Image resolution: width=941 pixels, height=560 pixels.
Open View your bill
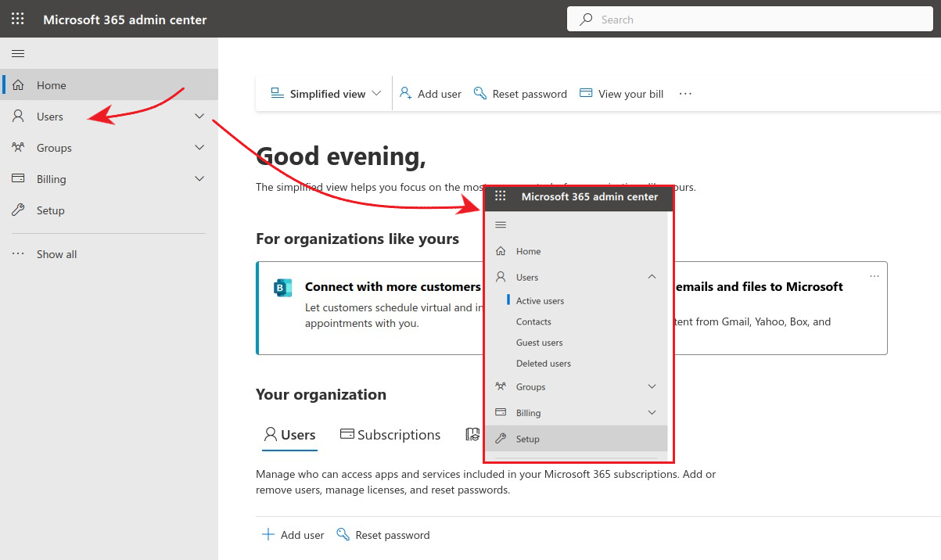622,94
